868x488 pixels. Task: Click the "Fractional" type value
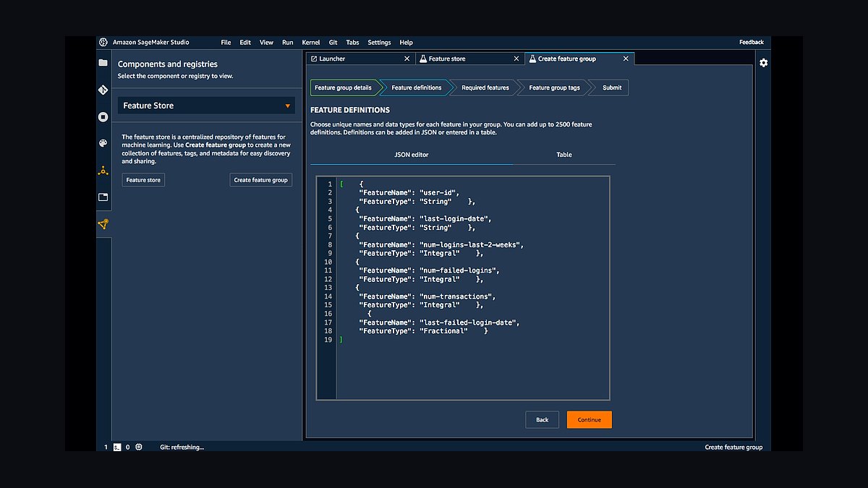coord(443,332)
